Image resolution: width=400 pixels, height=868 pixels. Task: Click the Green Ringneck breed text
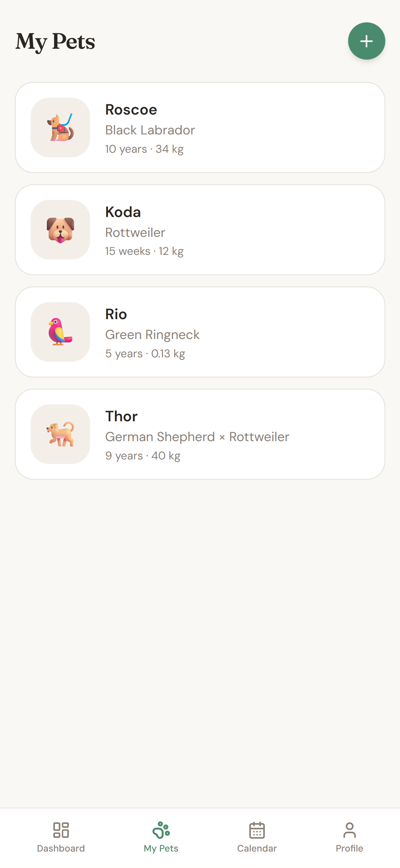152,335
